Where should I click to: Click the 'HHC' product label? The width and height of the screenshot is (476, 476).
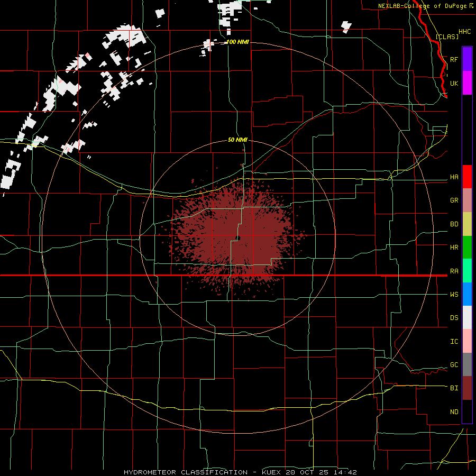(x=464, y=32)
